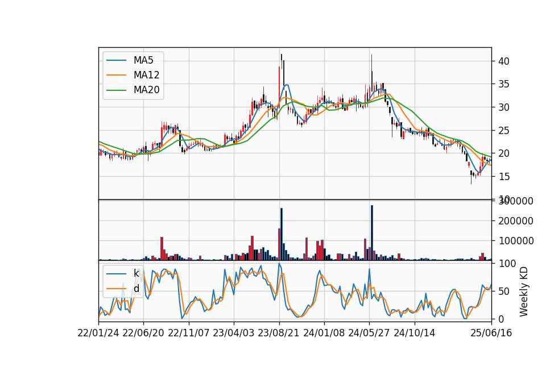Click the 24/10/14 date tick label

click(x=415, y=333)
